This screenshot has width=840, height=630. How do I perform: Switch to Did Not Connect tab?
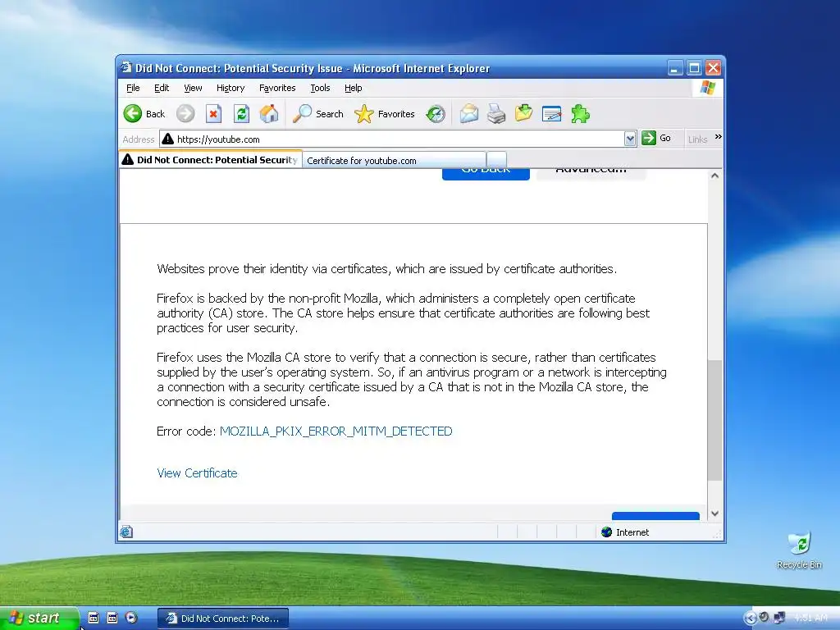[x=211, y=159]
